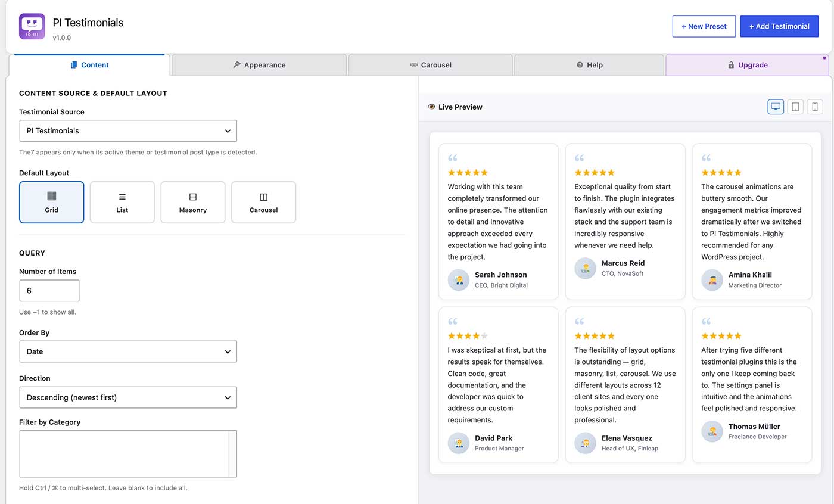Click the Filter by Category scrollbar
The height and width of the screenshot is (504, 834).
point(232,453)
